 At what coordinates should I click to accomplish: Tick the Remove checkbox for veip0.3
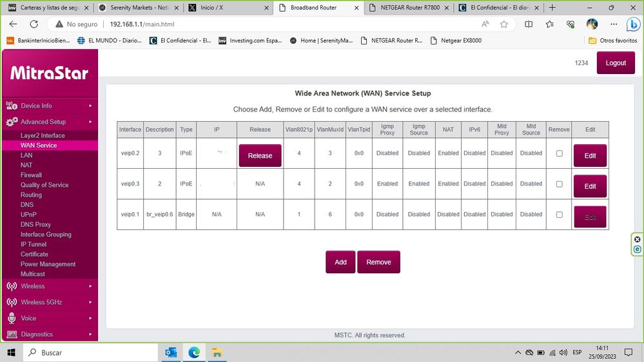pos(559,184)
